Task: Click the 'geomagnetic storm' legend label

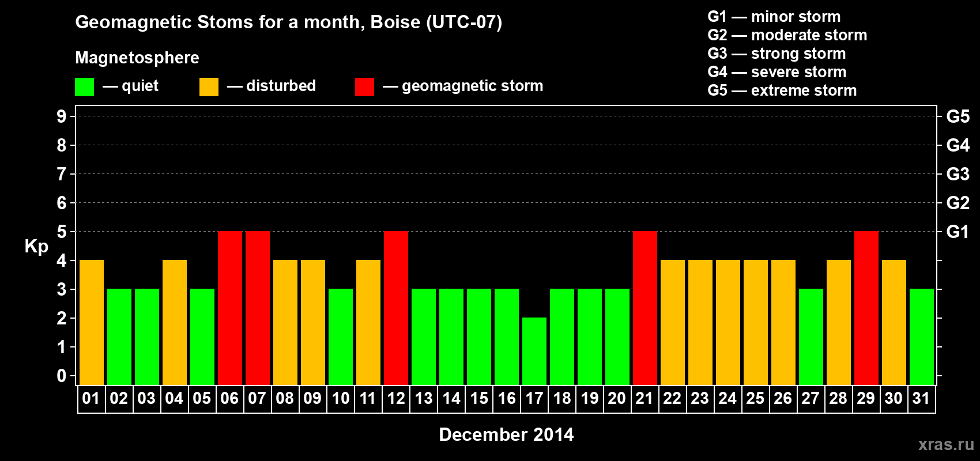Action: tap(473, 86)
